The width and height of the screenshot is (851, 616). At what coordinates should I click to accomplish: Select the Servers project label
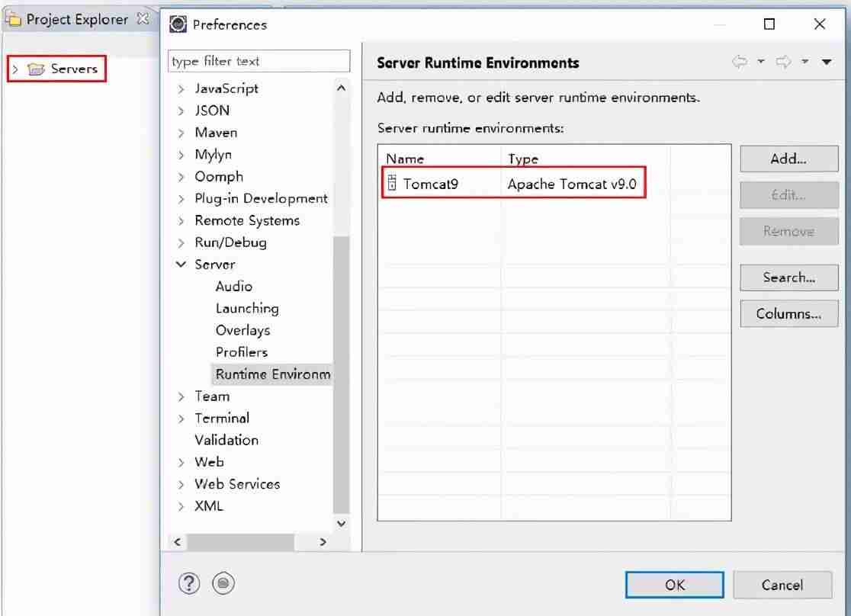74,69
